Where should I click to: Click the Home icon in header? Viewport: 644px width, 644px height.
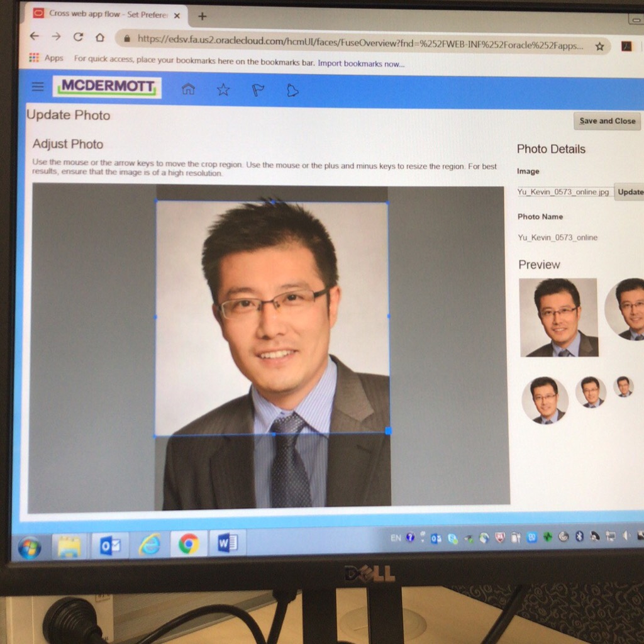pos(188,89)
